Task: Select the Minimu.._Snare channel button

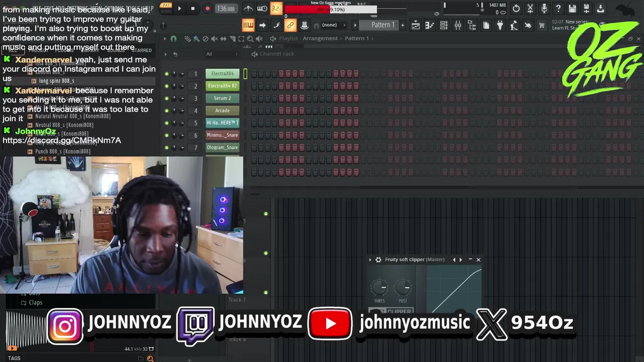Action: [222, 135]
